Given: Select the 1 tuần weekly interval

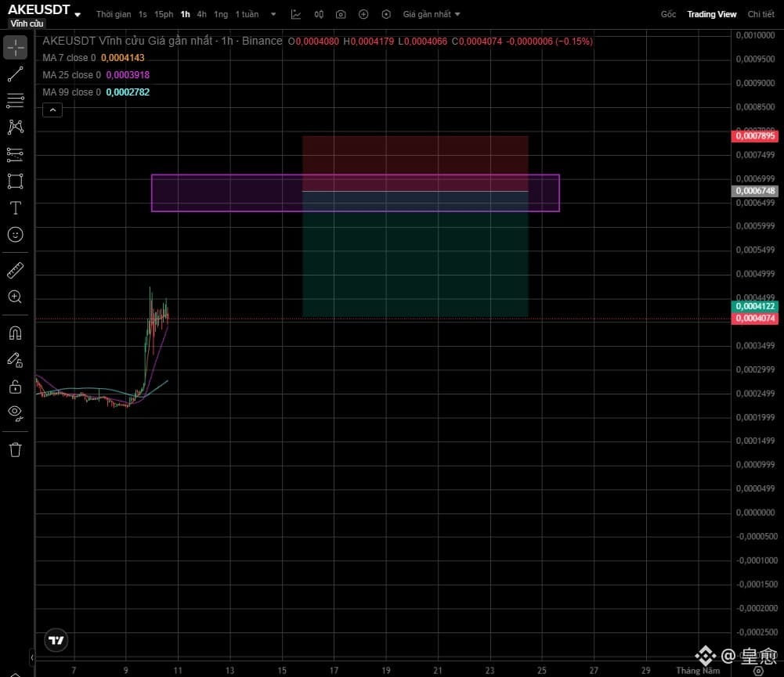Looking at the screenshot, I should [247, 15].
